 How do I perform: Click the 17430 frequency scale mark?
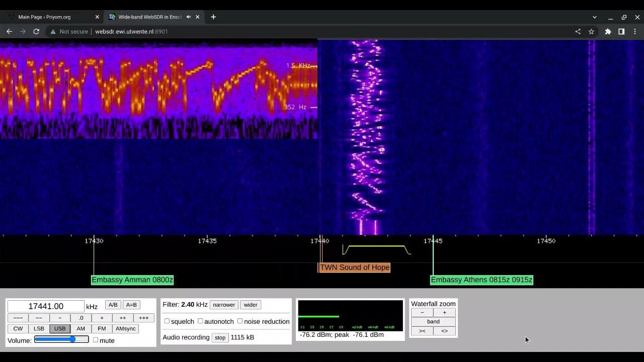tap(94, 241)
